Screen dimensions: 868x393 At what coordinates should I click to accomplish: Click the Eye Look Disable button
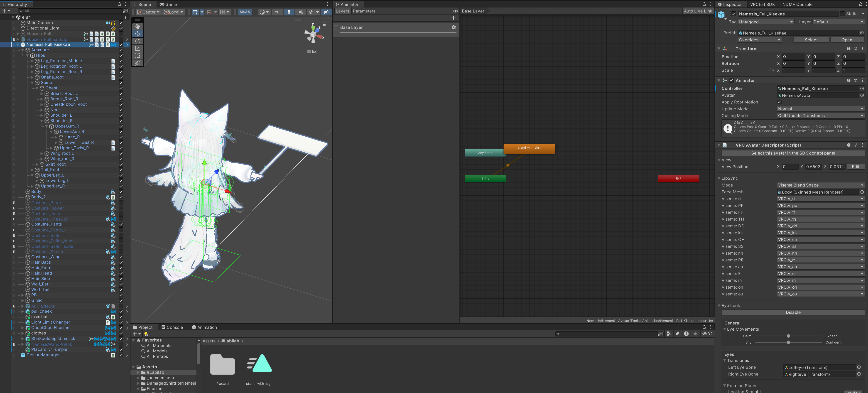pyautogui.click(x=793, y=312)
